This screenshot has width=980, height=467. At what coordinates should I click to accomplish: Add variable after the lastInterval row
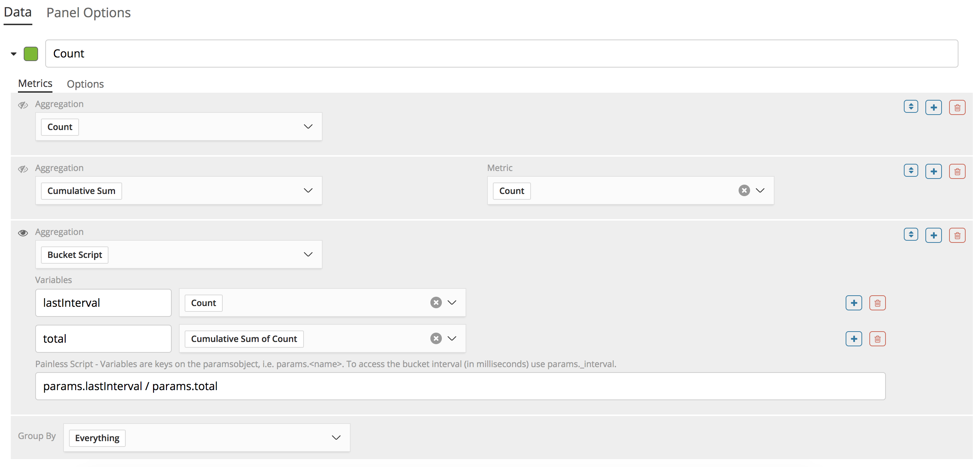(853, 303)
